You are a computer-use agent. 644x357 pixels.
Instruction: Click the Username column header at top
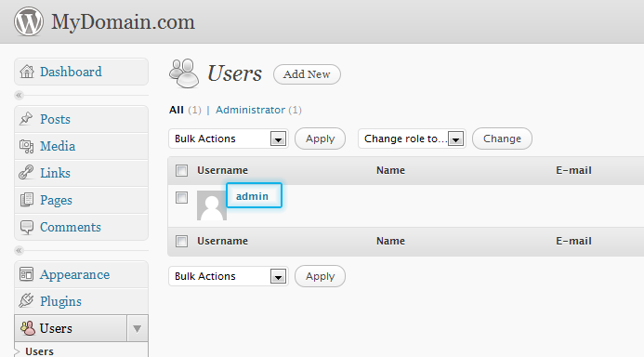click(x=222, y=170)
